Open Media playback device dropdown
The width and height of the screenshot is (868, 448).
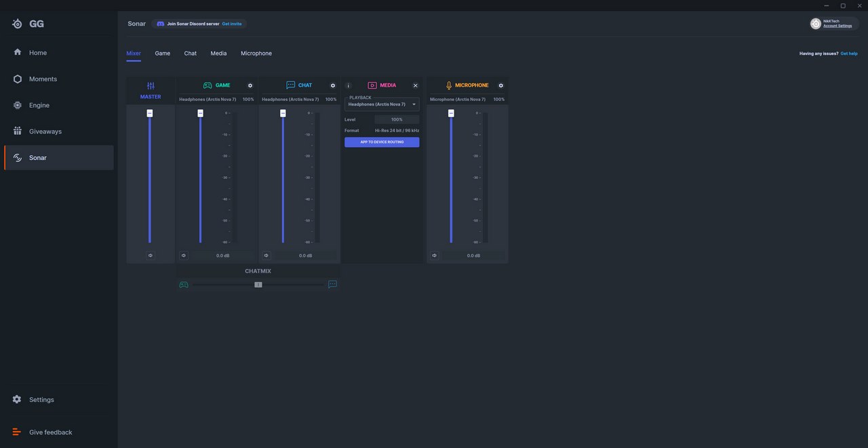tap(382, 104)
